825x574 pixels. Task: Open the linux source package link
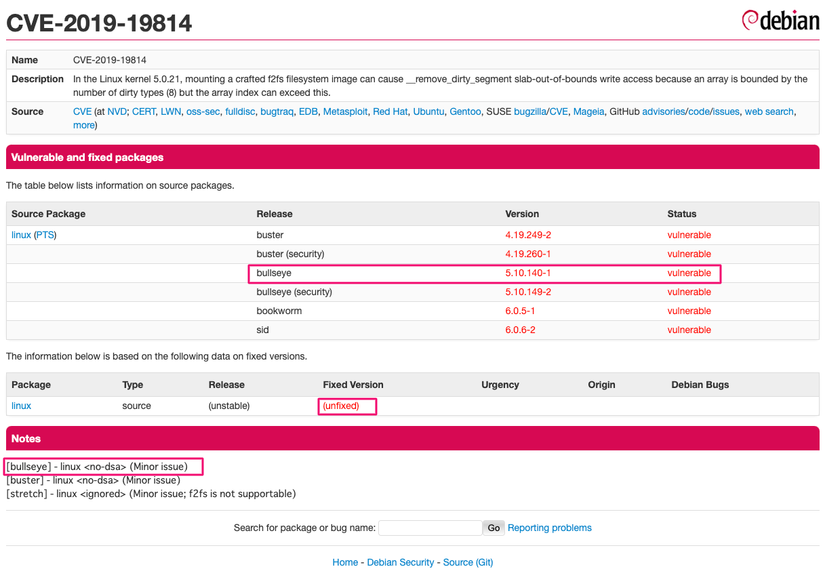[x=21, y=235]
